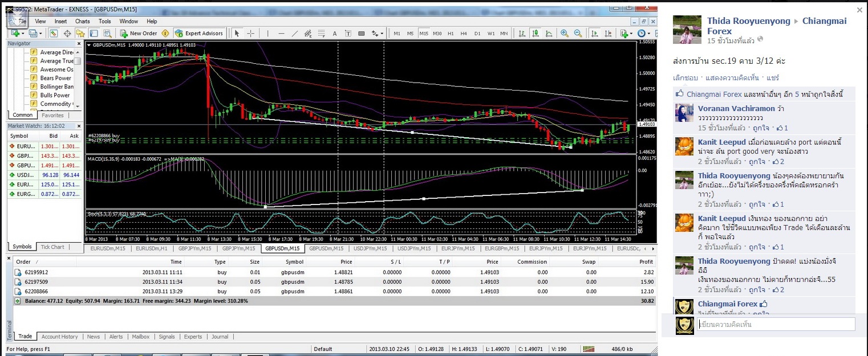Switch chart to M1 timeframe

coord(397,33)
